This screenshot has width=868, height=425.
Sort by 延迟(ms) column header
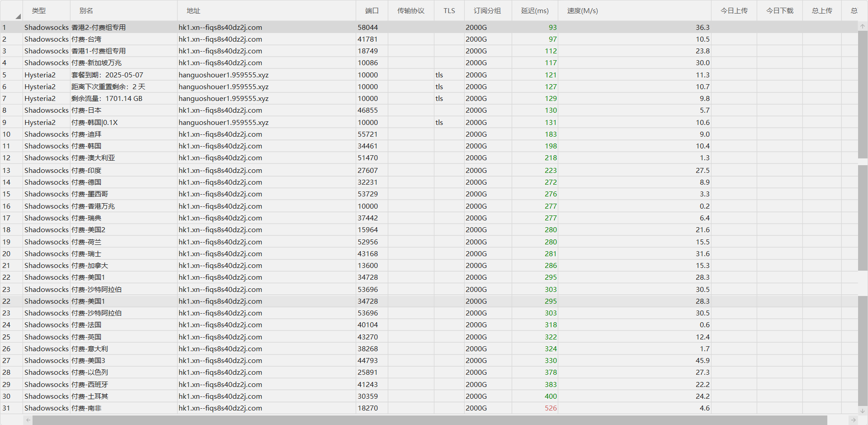[x=535, y=10]
